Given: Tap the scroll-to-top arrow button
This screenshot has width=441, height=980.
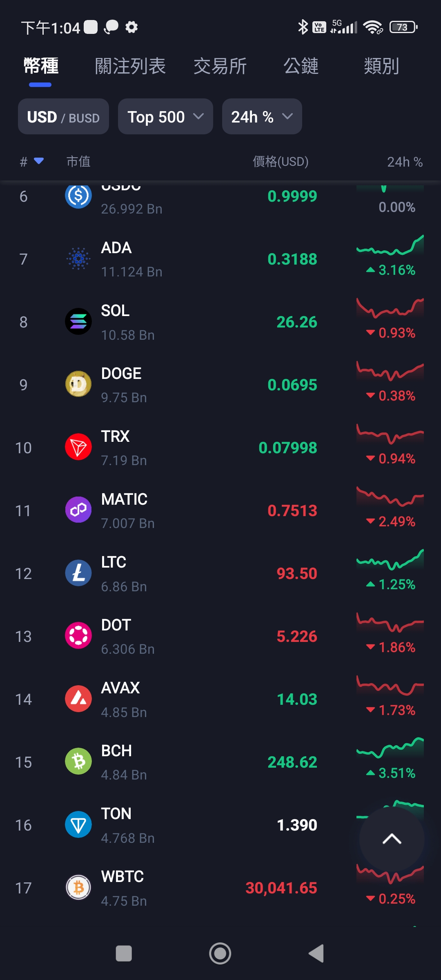Looking at the screenshot, I should pyautogui.click(x=392, y=839).
